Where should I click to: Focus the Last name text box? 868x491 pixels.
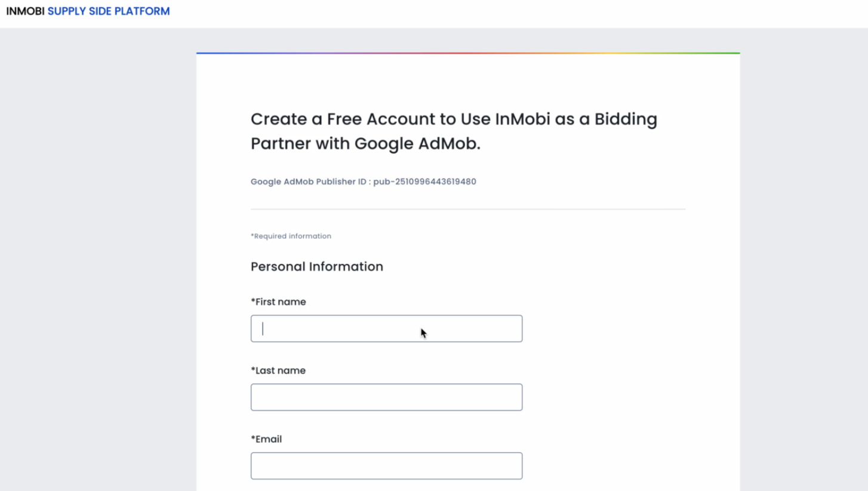[x=386, y=397]
